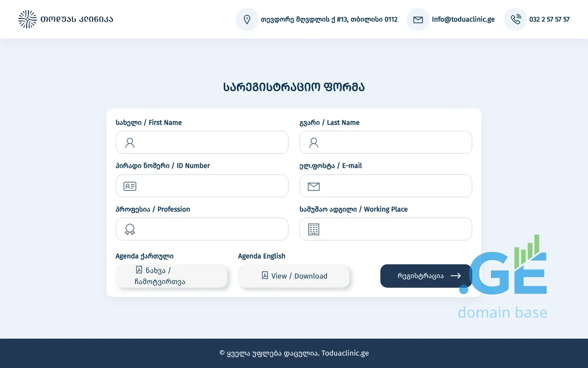Click the Info@toduaclinic.ge email link
This screenshot has width=588, height=368.
pos(463,19)
